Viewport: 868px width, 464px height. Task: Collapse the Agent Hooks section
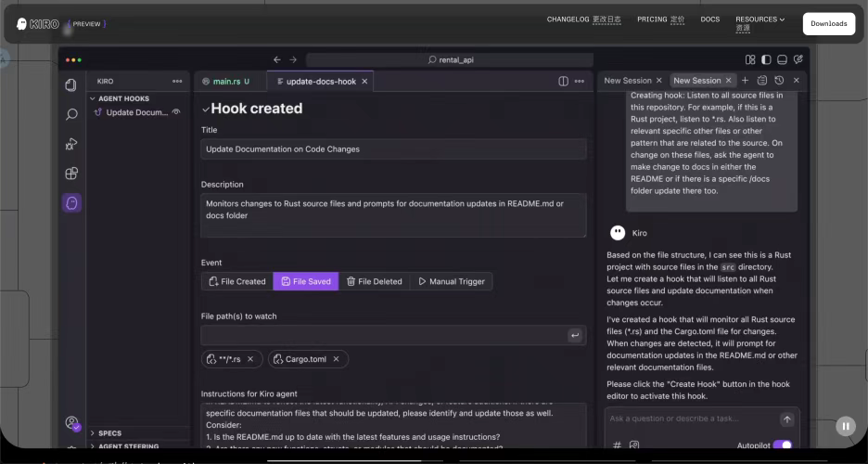click(93, 98)
